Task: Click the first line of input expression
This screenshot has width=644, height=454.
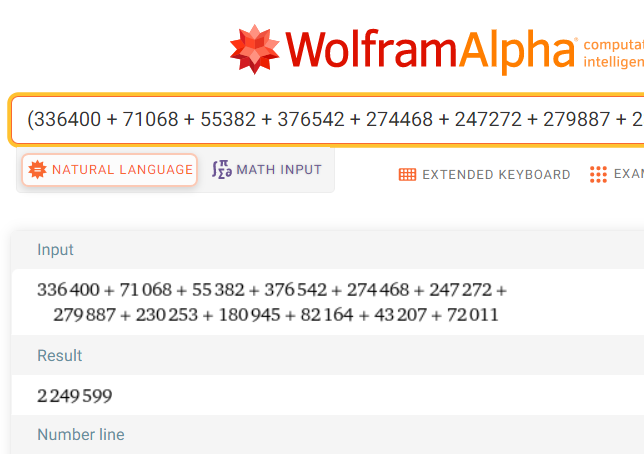Action: (x=272, y=291)
